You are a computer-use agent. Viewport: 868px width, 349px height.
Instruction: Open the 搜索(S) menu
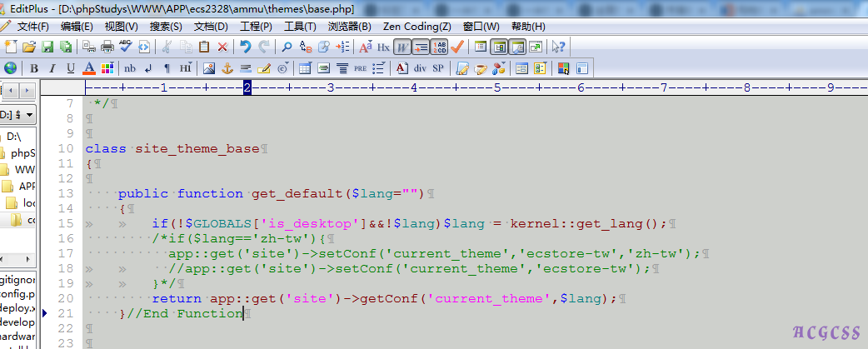coord(166,27)
